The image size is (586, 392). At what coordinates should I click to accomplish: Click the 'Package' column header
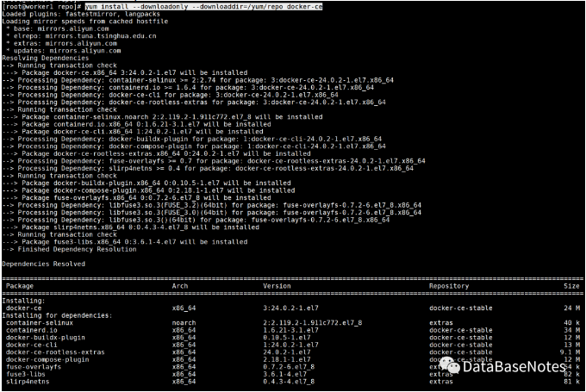[20, 286]
